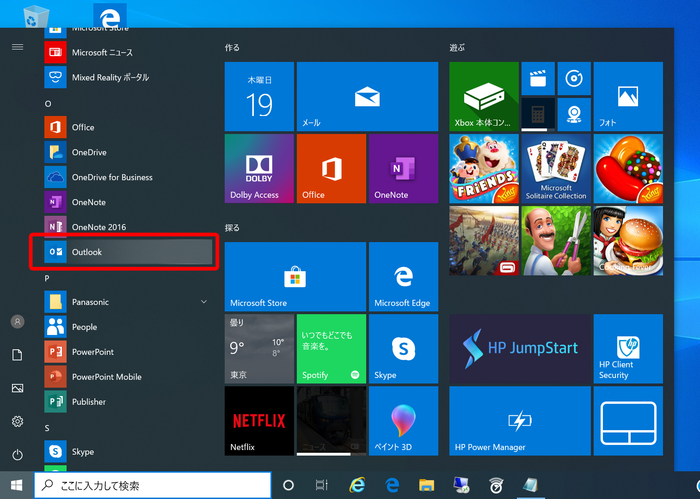The image size is (700, 499).
Task: Open the Xbox 本体コン... tile
Action: [x=484, y=96]
